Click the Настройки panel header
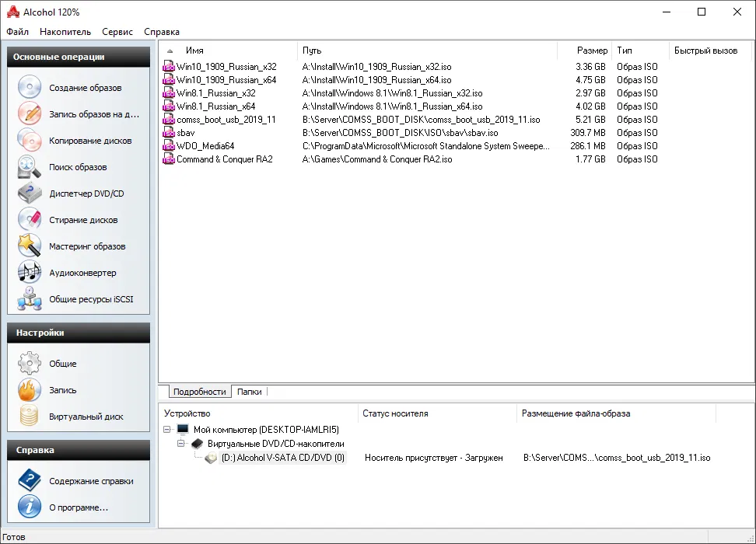The image size is (756, 544). [79, 333]
